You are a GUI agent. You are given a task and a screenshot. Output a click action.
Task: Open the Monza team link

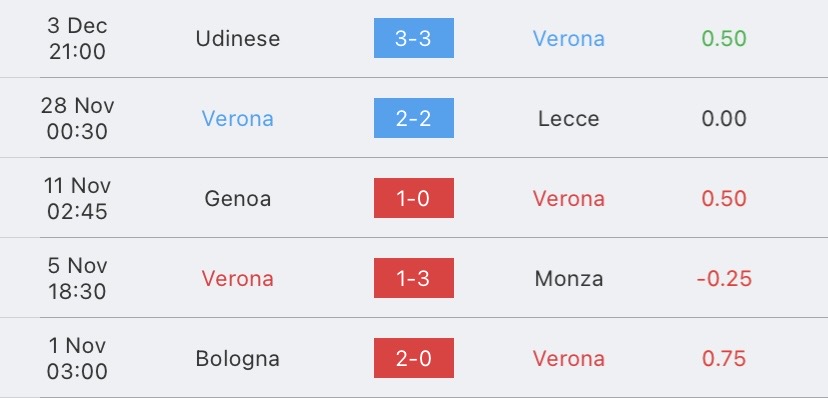point(569,279)
